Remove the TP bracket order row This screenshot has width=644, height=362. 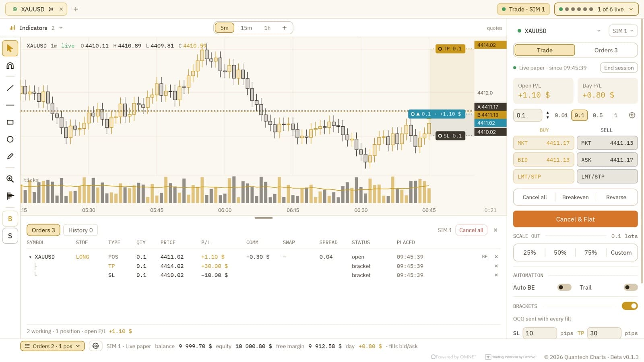[x=496, y=266]
